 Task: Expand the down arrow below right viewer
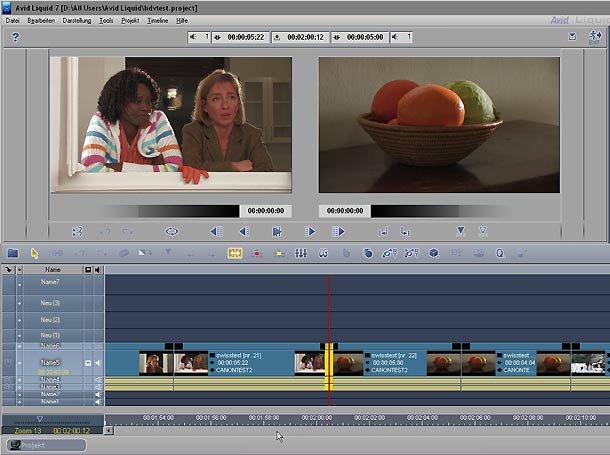(460, 231)
